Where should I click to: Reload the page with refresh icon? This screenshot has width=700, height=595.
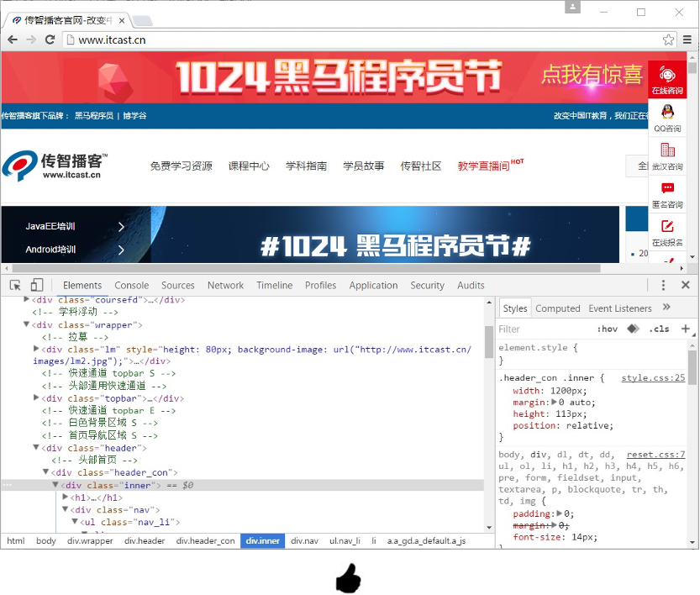(x=50, y=39)
